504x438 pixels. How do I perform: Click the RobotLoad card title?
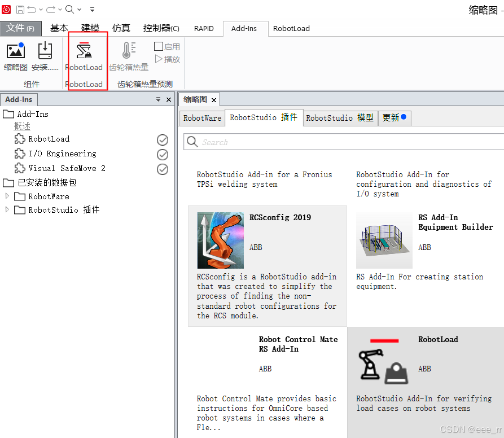[x=438, y=339]
